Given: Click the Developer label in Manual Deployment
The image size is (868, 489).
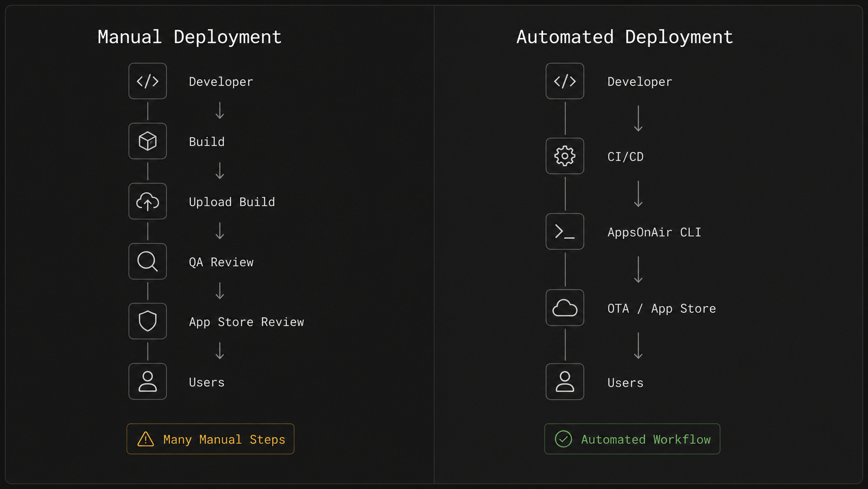Looking at the screenshot, I should tap(221, 82).
